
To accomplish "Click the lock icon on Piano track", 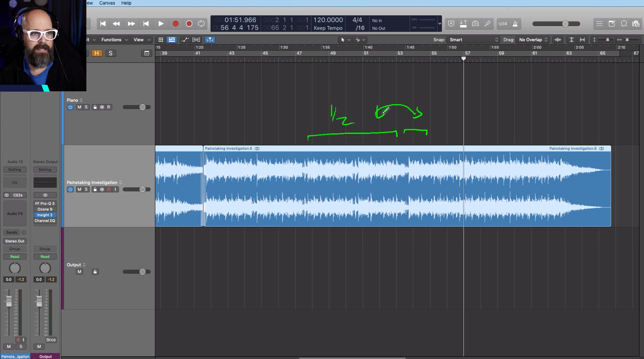I will (95, 107).
